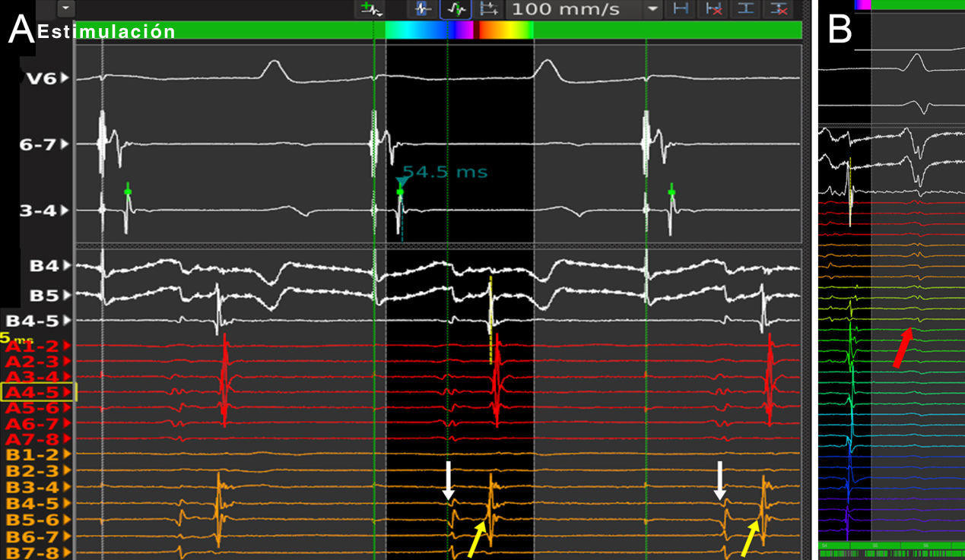Toggle the B4-5 white channel label

(x=38, y=321)
